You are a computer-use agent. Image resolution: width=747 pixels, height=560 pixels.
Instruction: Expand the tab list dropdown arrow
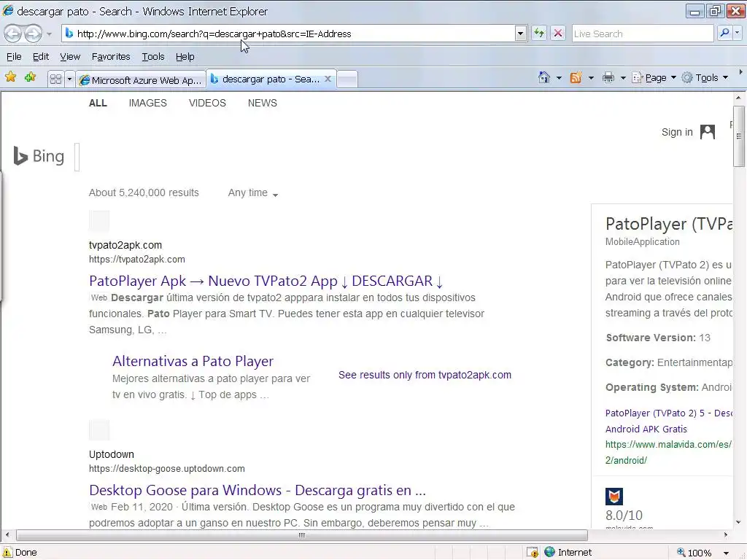(69, 79)
